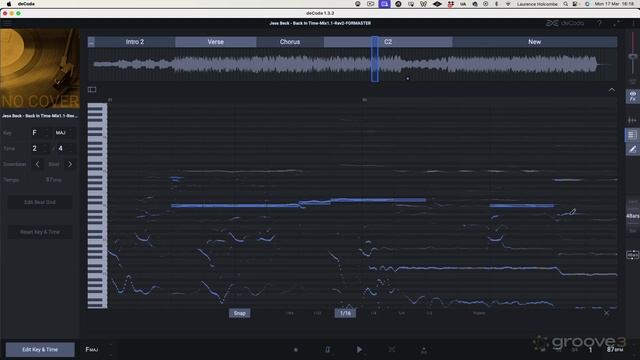Toggle the Snap button
This screenshot has width=640, height=360.
(240, 313)
